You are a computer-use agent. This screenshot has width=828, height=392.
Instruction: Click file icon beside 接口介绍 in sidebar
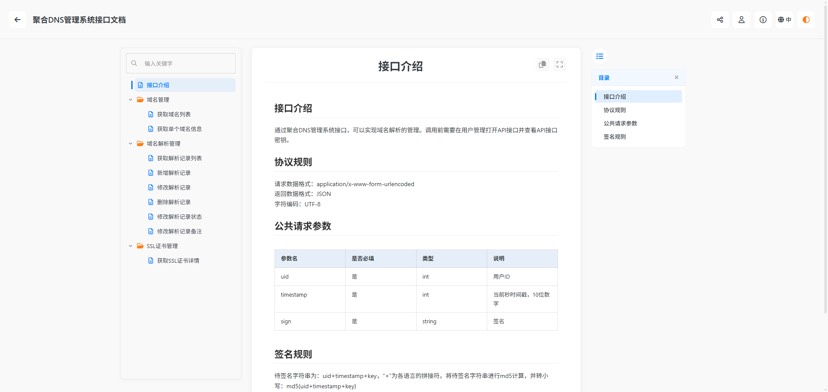pos(140,85)
